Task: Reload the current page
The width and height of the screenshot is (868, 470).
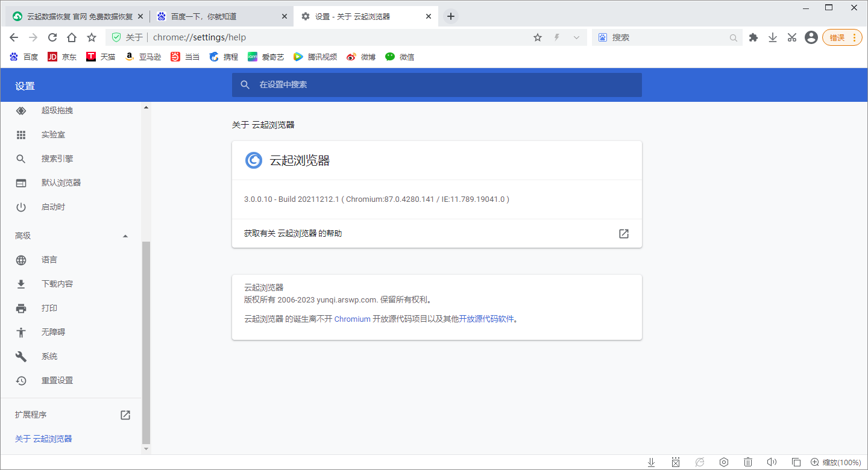Action: pos(52,37)
